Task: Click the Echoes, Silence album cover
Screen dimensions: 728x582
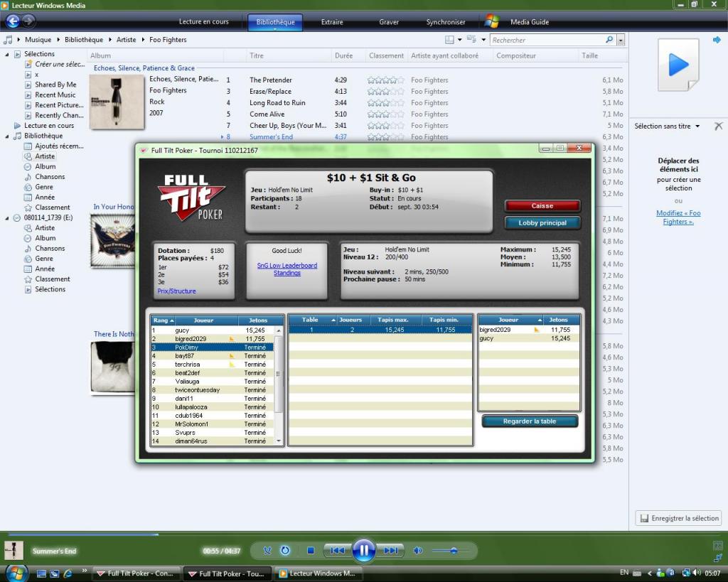Action: (117, 102)
